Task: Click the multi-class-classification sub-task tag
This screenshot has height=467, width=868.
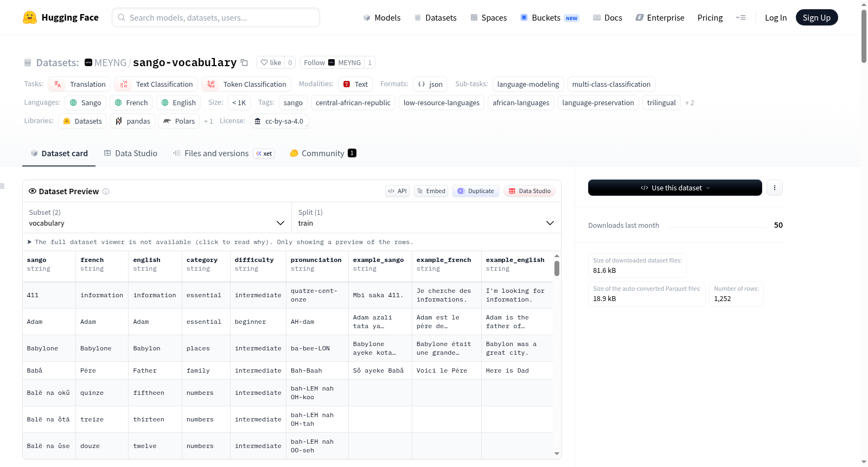Action: tap(611, 84)
